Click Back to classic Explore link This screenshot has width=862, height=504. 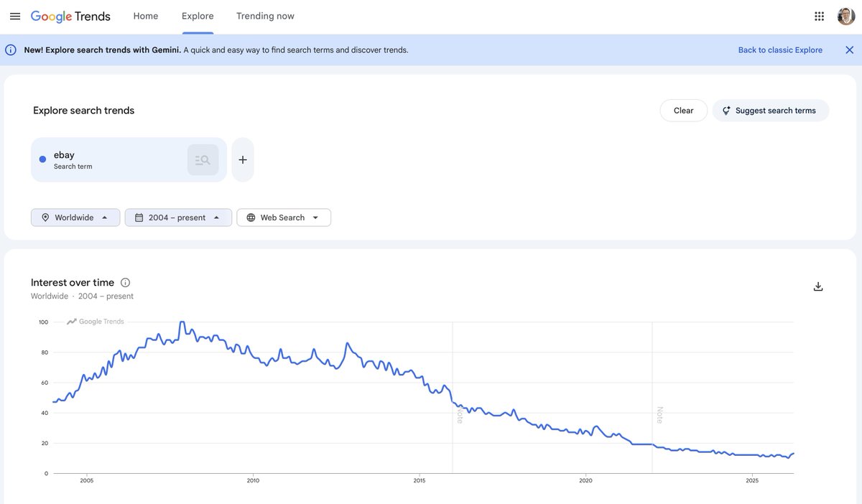pos(780,50)
